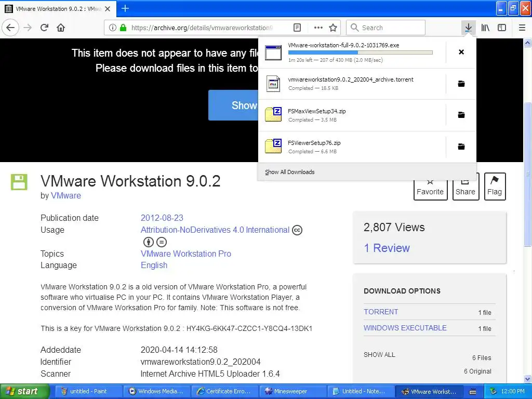
Task: Click the blue Show button
Action: point(233,105)
